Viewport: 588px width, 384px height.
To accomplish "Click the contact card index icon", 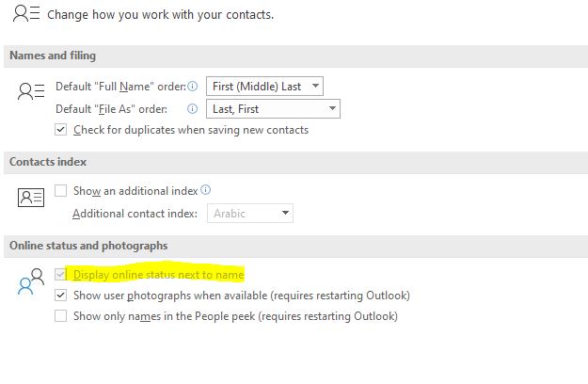I will click(x=31, y=198).
